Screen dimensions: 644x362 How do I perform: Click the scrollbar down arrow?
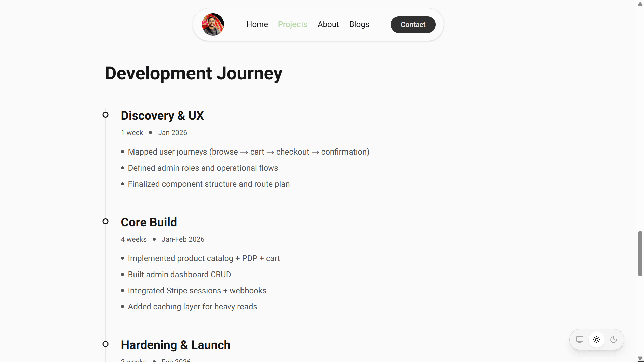coord(640,359)
